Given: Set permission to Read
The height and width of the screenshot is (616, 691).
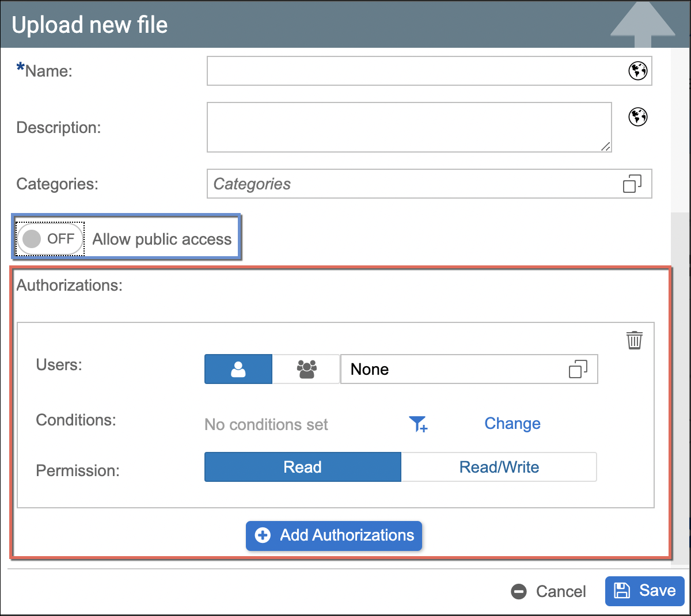Looking at the screenshot, I should click(302, 467).
